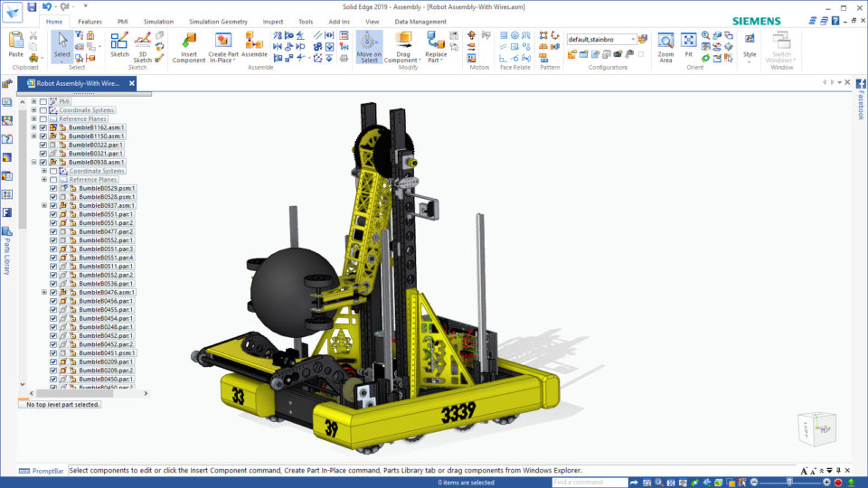Screen dimensions: 868x488
Task: Uncheck the BumbleB1162.asm:1 checkbox
Action: click(x=42, y=127)
